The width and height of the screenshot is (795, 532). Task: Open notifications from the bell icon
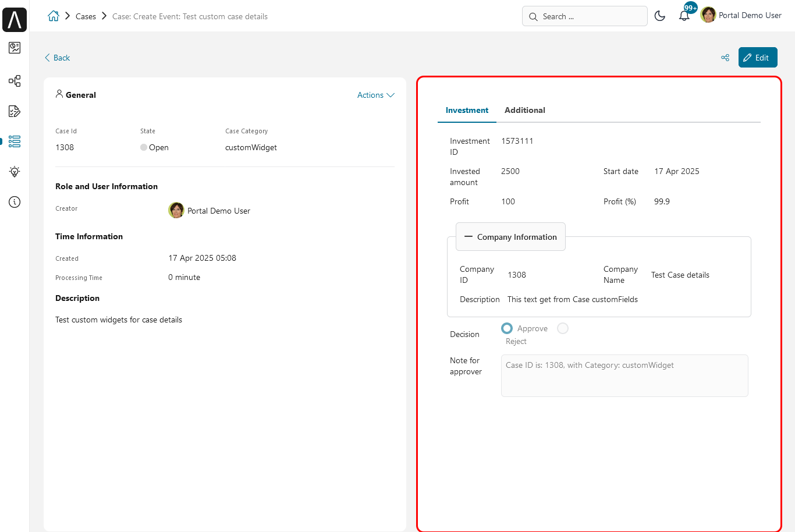click(684, 16)
